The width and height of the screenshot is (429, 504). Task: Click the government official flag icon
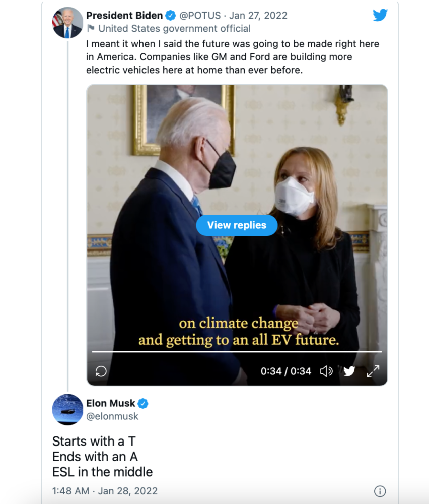tap(91, 28)
